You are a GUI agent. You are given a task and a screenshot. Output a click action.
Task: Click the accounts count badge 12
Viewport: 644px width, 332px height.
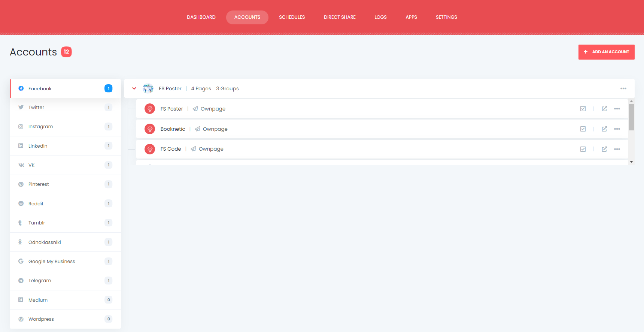point(66,52)
